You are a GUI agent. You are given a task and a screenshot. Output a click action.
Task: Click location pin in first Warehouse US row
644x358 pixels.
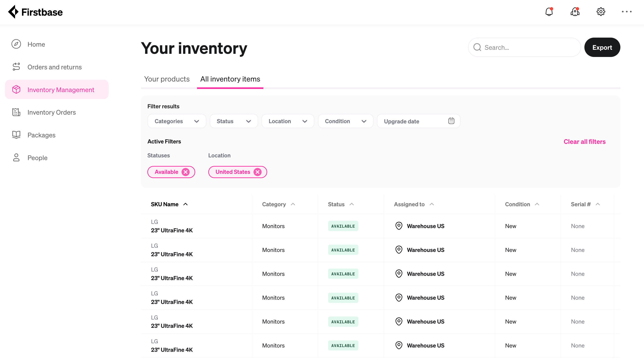pos(399,226)
